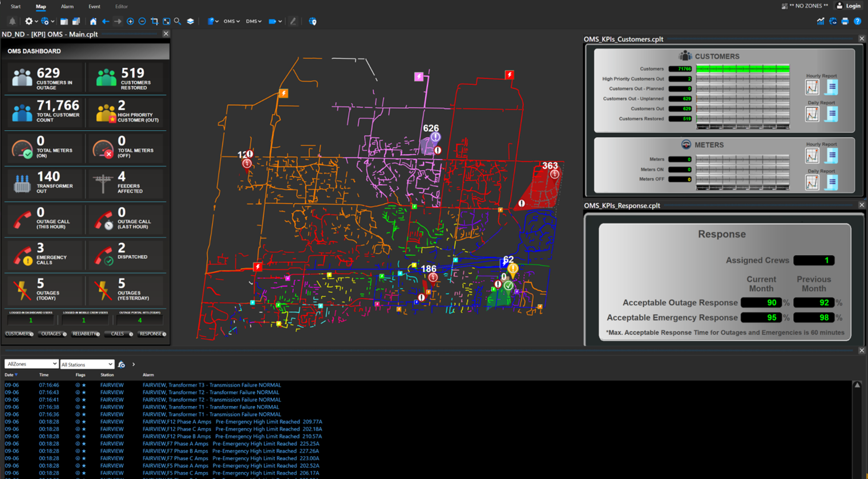The width and height of the screenshot is (868, 479).
Task: Open the Event tab
Action: coord(94,7)
